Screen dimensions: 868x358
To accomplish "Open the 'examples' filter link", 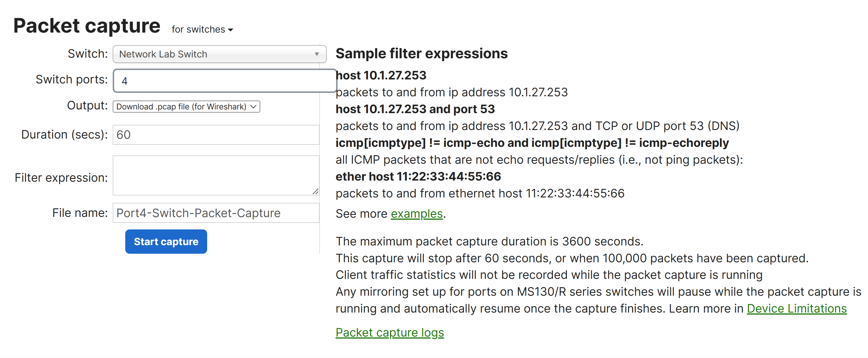I will [x=417, y=214].
